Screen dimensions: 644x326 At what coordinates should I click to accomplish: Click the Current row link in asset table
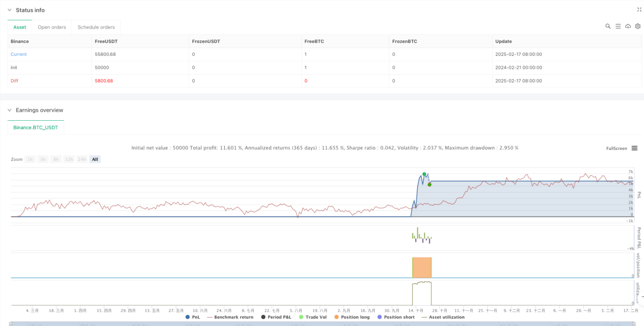pos(19,54)
